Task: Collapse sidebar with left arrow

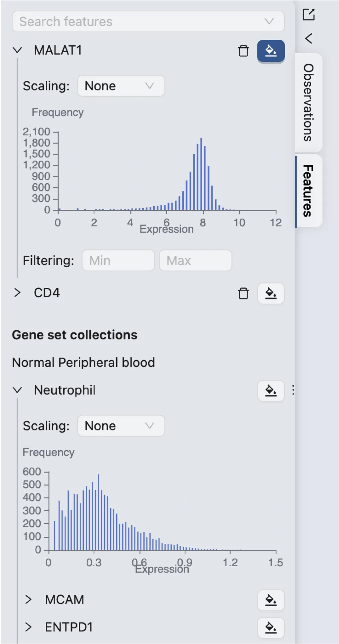Action: (308, 38)
